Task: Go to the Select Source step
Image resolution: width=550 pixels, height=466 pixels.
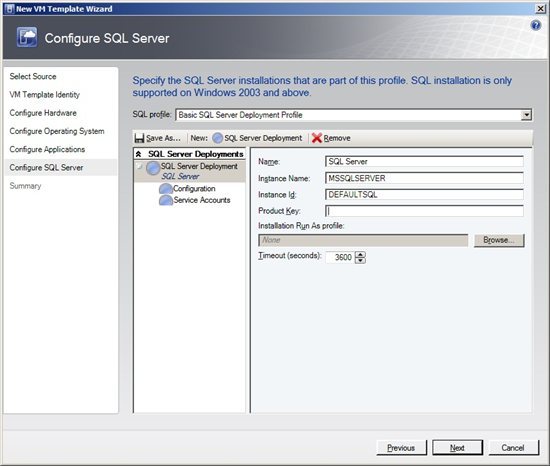Action: (x=33, y=76)
